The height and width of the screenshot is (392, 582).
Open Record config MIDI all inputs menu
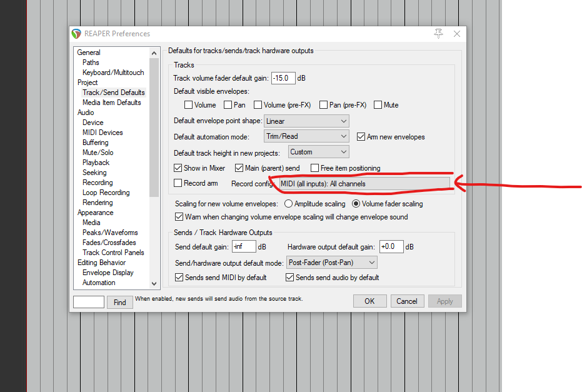pos(364,184)
